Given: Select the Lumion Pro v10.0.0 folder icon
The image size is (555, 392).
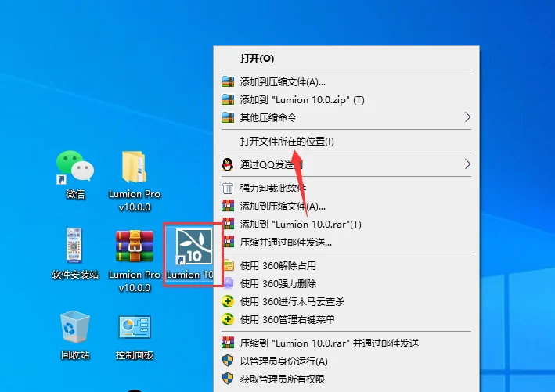Looking at the screenshot, I should pyautogui.click(x=135, y=181).
